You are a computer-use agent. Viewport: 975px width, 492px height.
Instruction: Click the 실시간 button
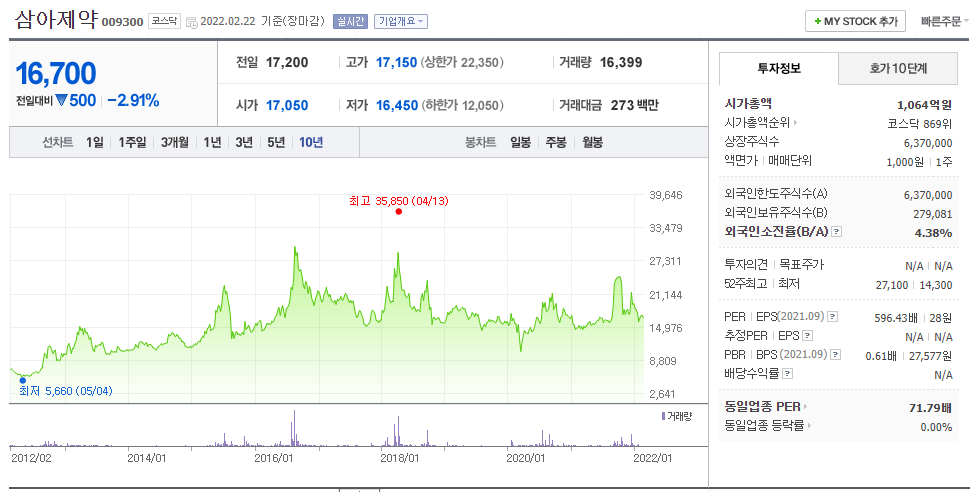tap(351, 22)
